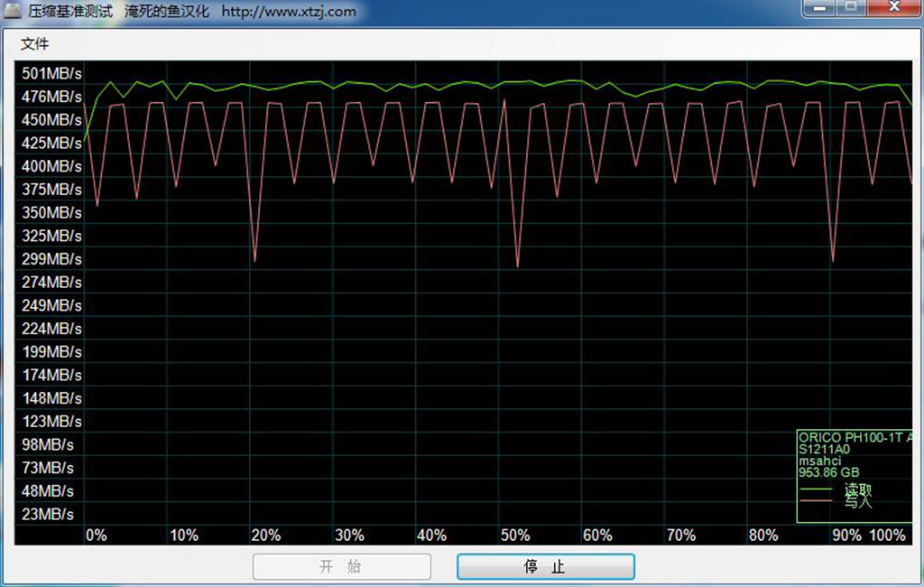Click the green 读取 legend entry
Viewport: 924px width, 587px height.
[836, 489]
